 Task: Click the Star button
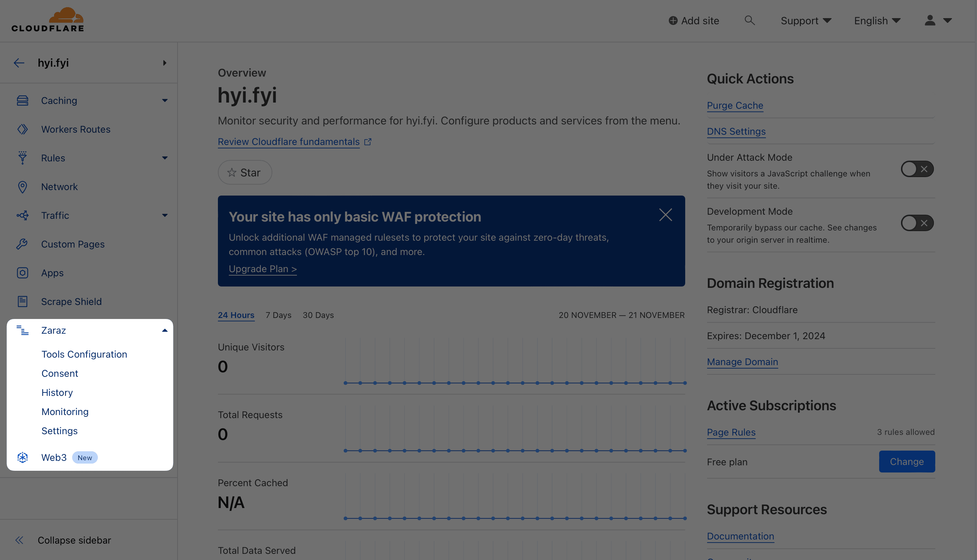(245, 172)
